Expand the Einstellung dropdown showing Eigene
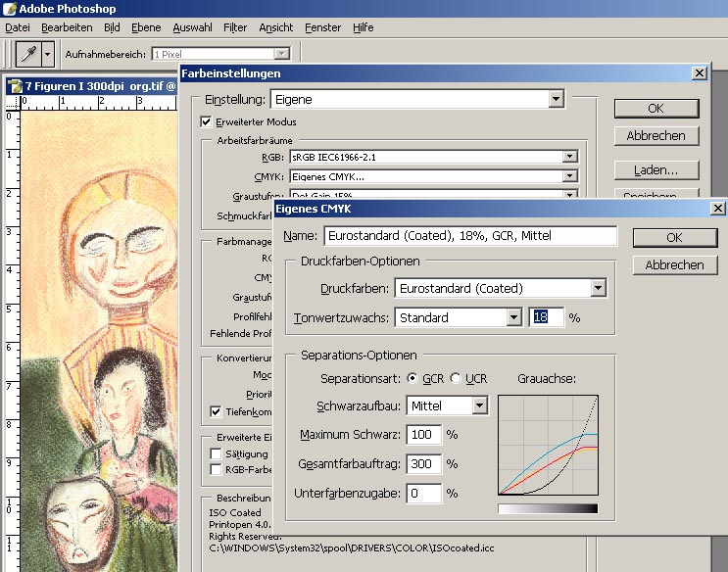This screenshot has width=728, height=572. coord(556,99)
